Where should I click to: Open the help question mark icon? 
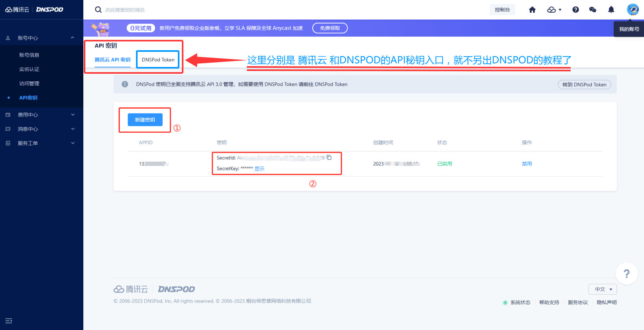575,10
